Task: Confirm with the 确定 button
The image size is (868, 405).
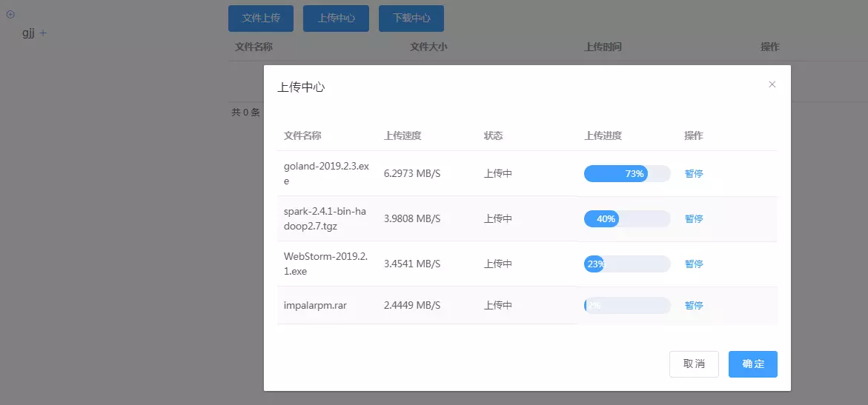Action: [752, 364]
